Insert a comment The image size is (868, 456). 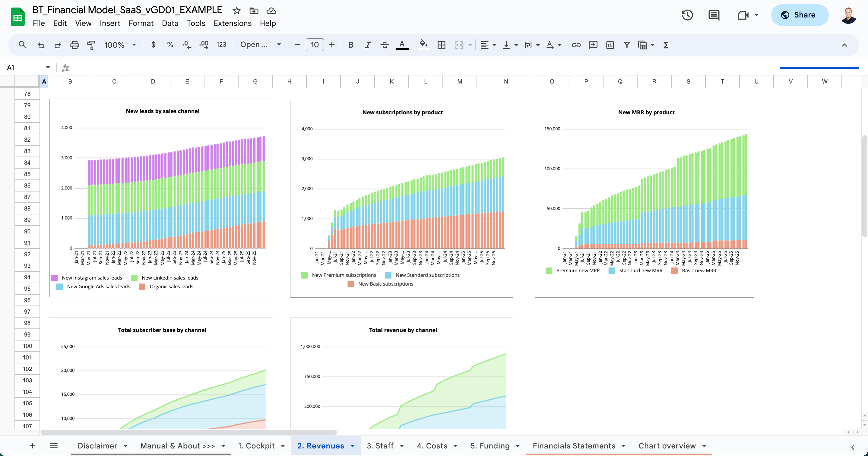593,45
